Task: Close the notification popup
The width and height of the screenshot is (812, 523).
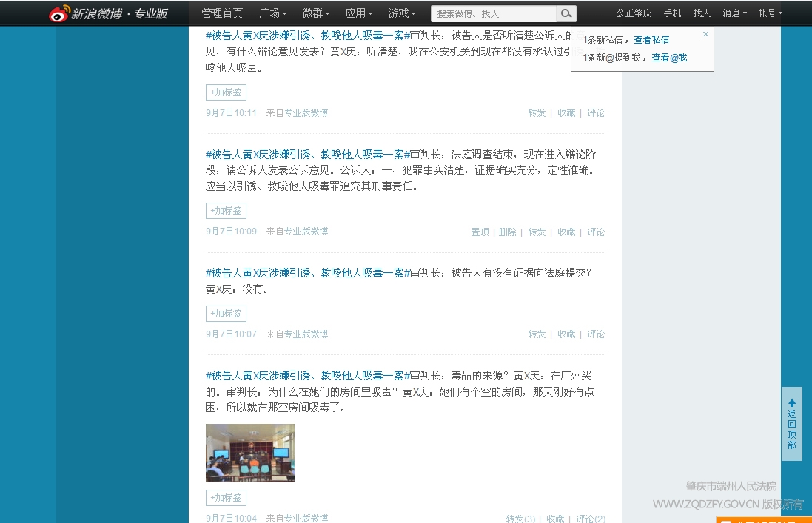Action: coord(705,34)
